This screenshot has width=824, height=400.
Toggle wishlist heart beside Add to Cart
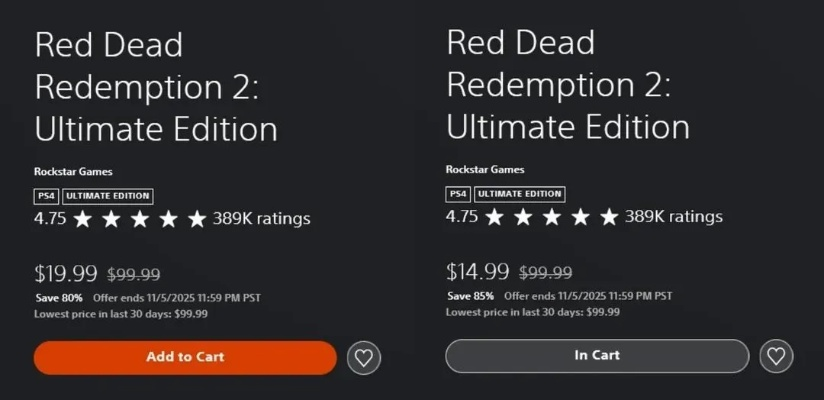[364, 357]
